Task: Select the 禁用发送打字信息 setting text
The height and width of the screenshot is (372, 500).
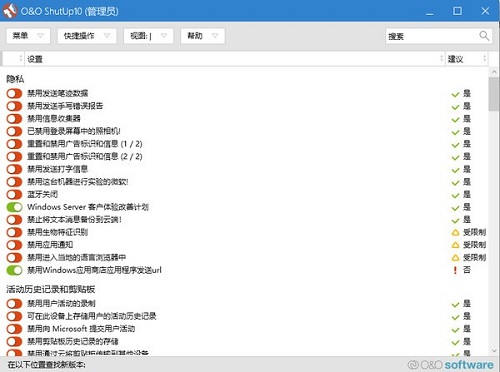Action: pyautogui.click(x=57, y=169)
